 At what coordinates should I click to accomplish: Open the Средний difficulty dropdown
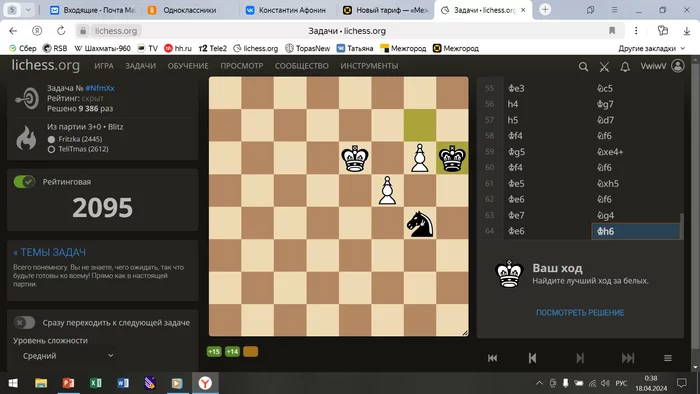click(67, 356)
